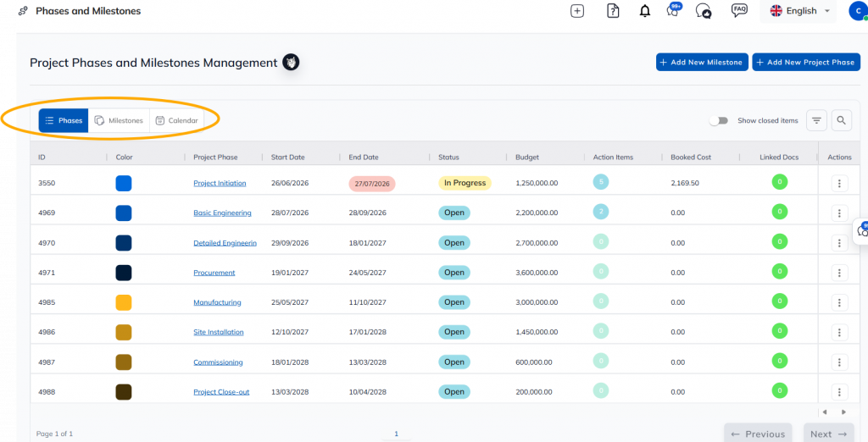Click Add New Project Phase button
The image size is (868, 442).
[807, 62]
